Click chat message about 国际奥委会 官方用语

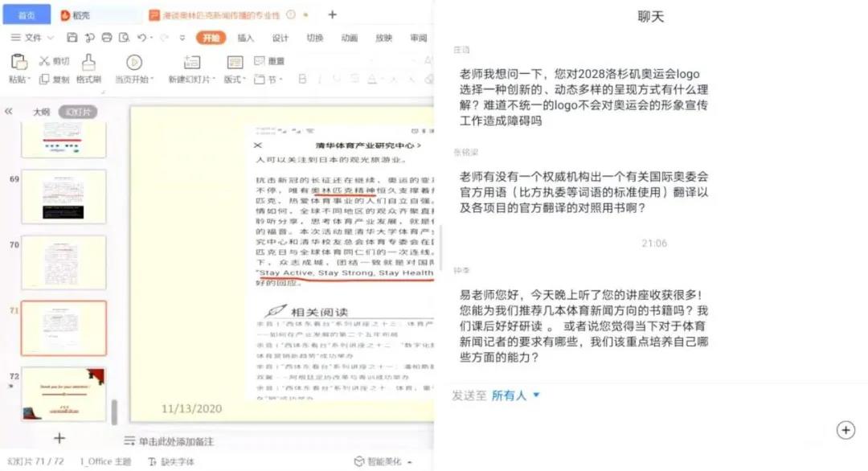click(x=583, y=192)
